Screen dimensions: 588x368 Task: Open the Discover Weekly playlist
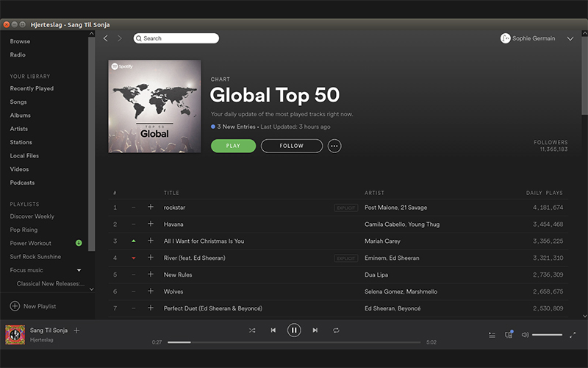pos(32,216)
